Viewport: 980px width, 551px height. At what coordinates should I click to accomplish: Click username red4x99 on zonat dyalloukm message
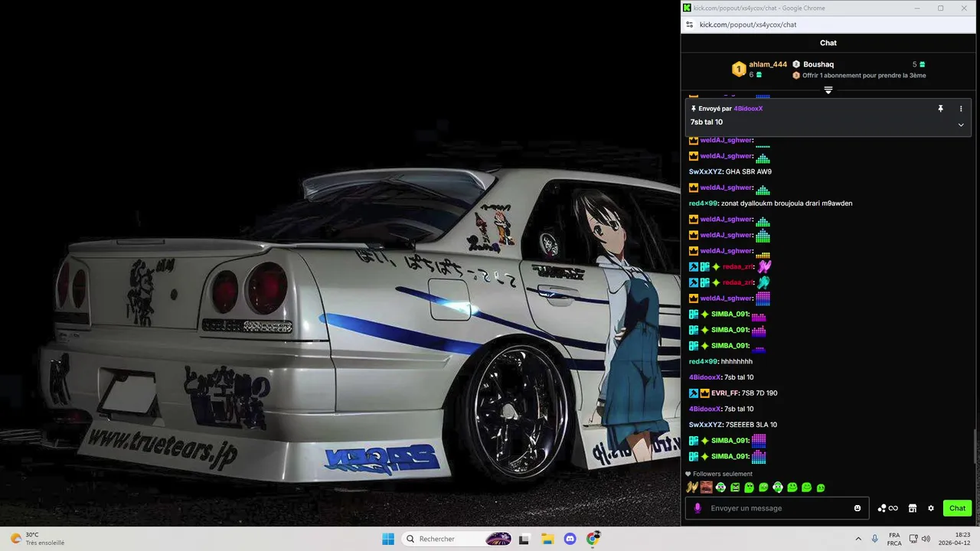tap(704, 204)
